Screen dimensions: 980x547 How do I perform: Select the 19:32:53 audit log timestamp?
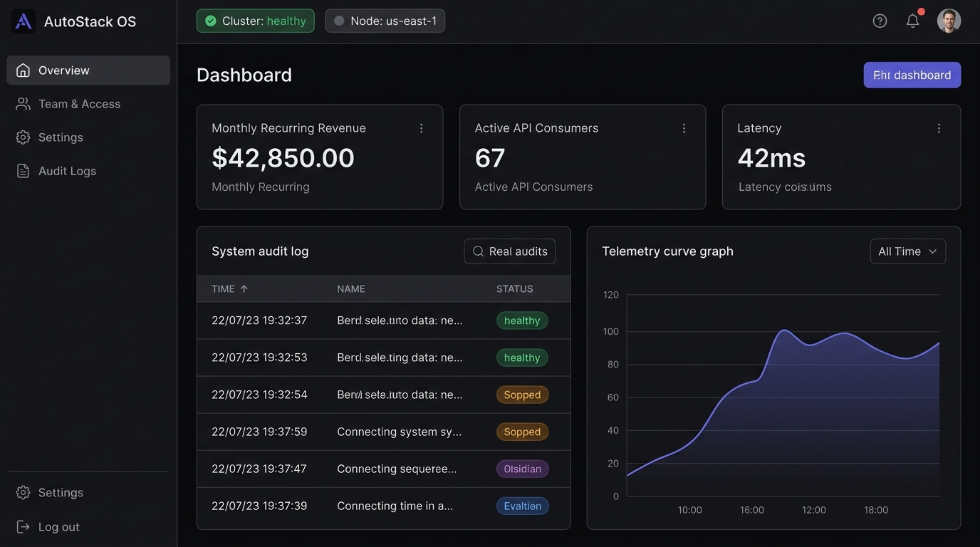[259, 357]
